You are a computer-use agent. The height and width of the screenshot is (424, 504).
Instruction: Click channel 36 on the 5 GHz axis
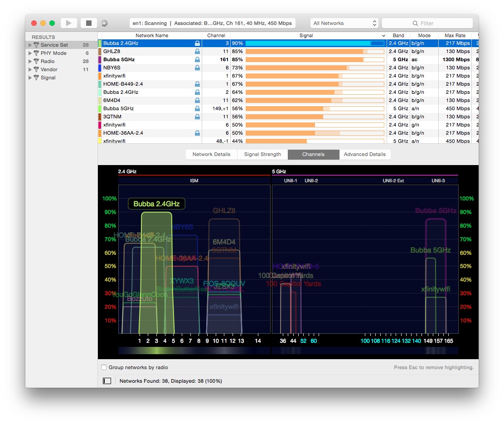(283, 341)
